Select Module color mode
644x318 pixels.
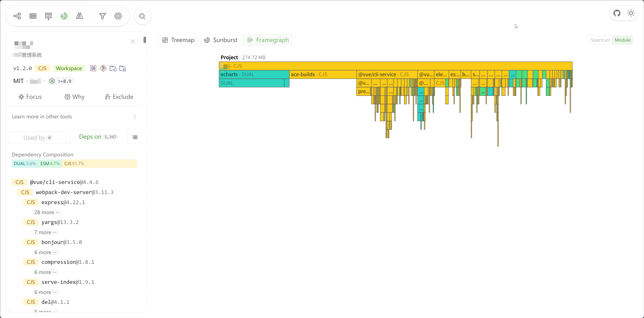click(622, 40)
